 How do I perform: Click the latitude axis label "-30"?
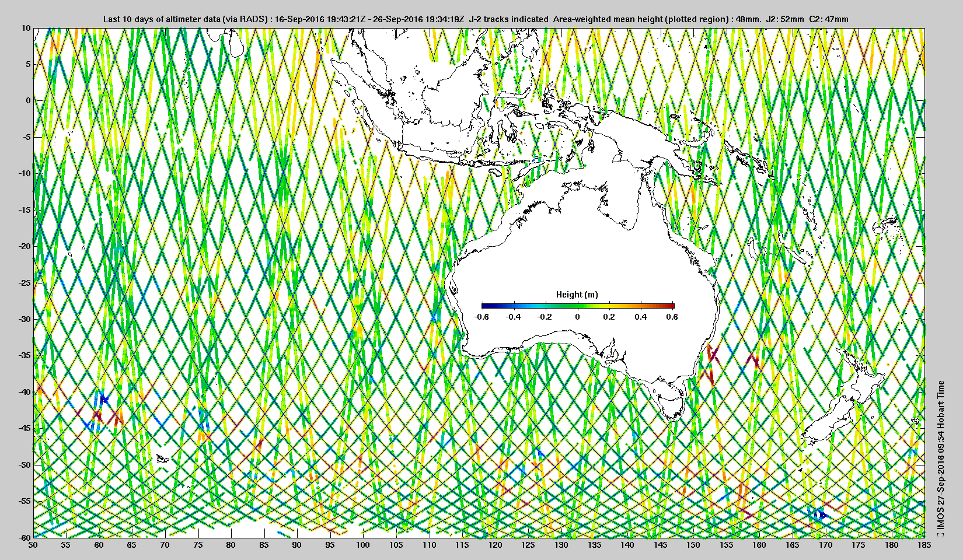coord(25,319)
